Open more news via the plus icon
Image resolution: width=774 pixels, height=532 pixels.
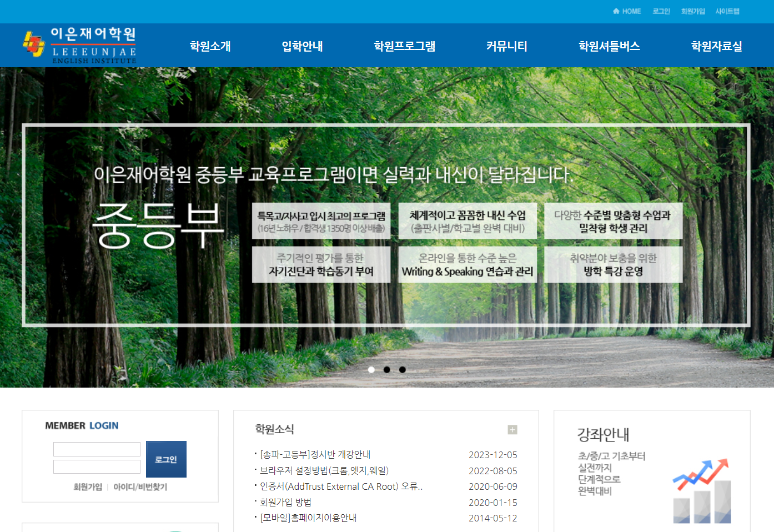click(x=512, y=430)
